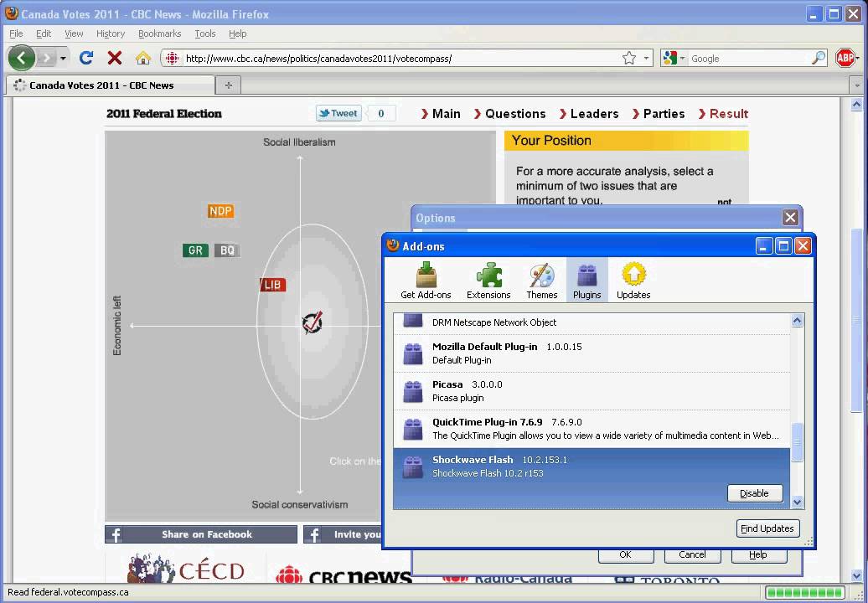Click the CBC site icon in address bar

(x=172, y=58)
